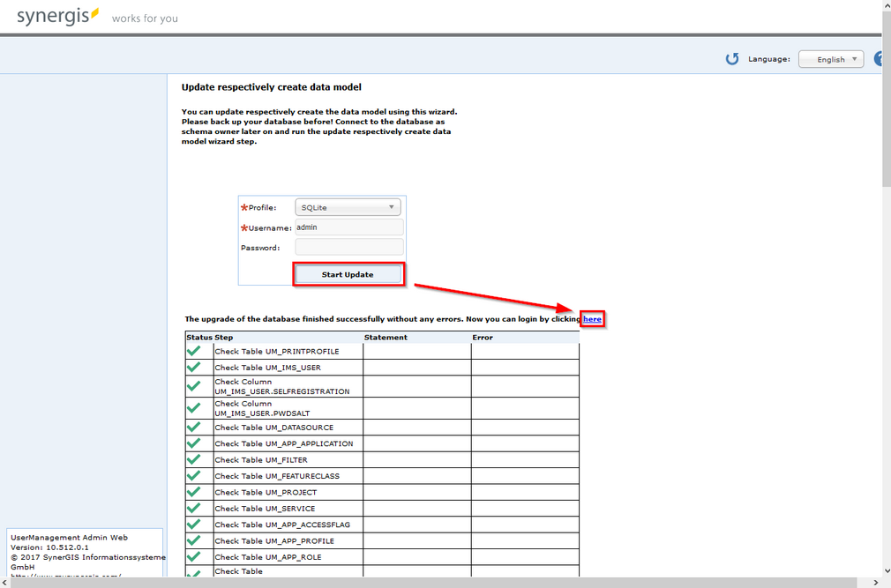Click the checkmark beside Check Table UM_SERVICE

click(x=195, y=508)
